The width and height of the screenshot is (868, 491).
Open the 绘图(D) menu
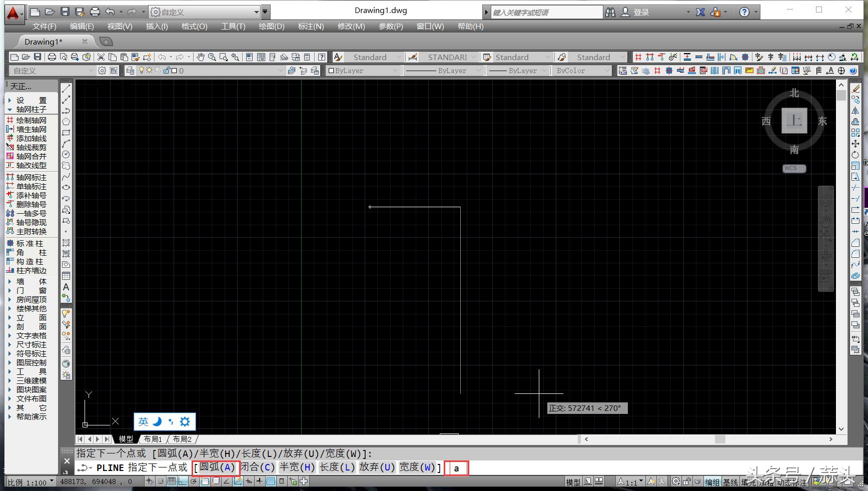click(x=271, y=26)
